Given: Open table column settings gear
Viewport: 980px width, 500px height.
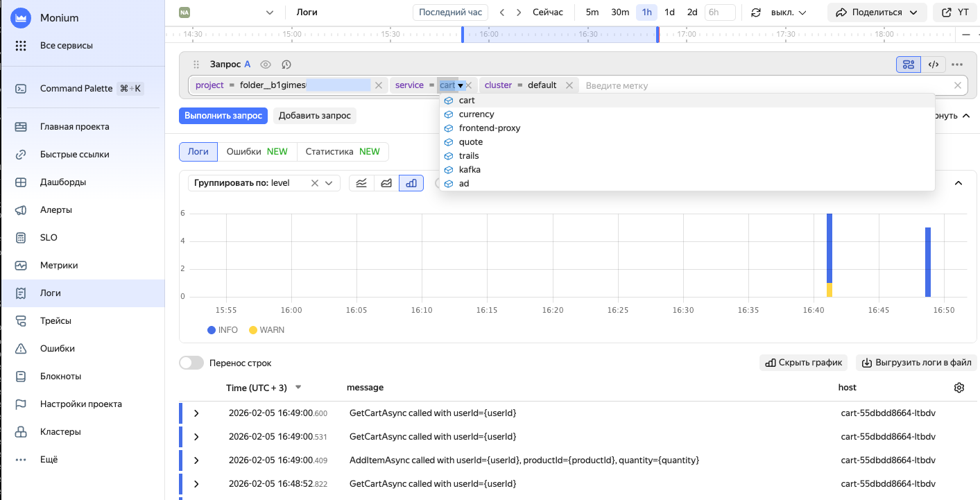Looking at the screenshot, I should tap(959, 388).
